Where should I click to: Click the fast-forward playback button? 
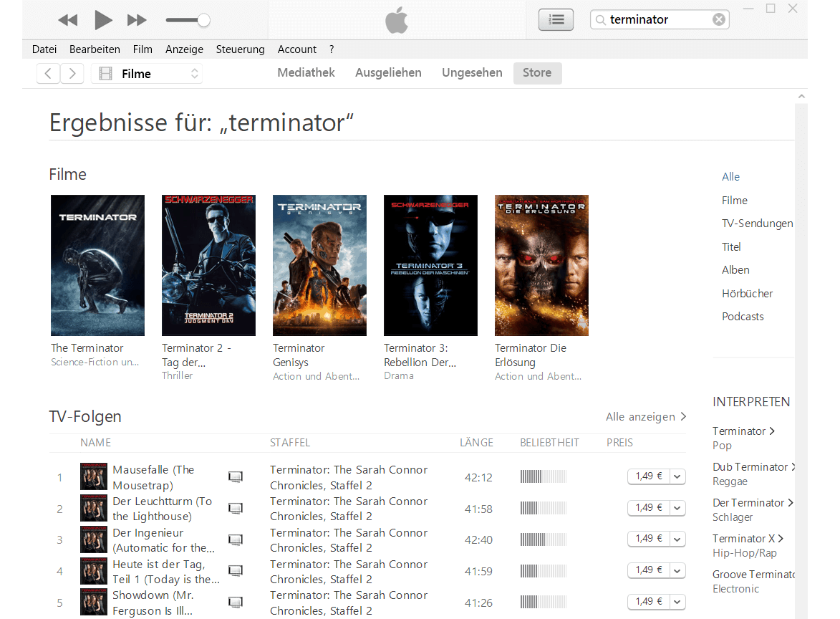[137, 20]
